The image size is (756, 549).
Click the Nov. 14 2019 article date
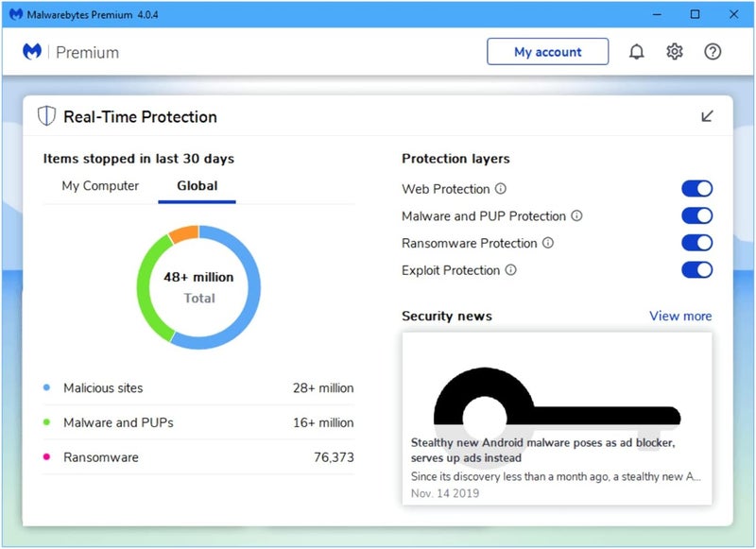tap(445, 493)
